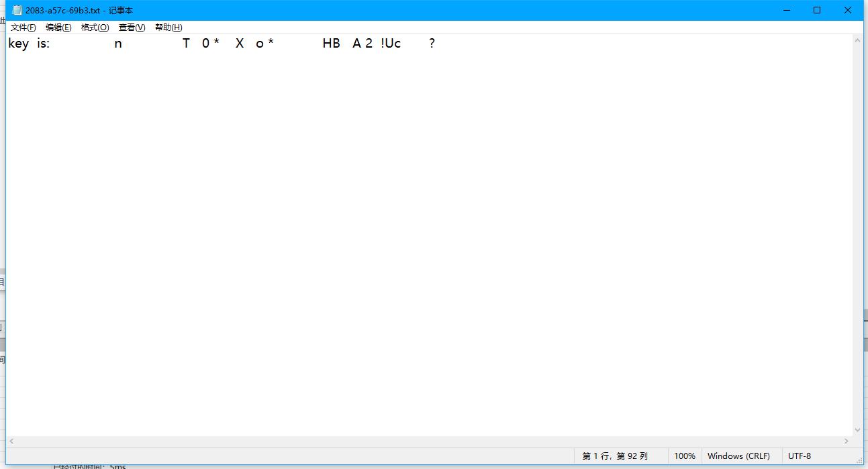Screen dimensions: 868x469
Task: Open the 帮助(H) menu
Action: 168,28
